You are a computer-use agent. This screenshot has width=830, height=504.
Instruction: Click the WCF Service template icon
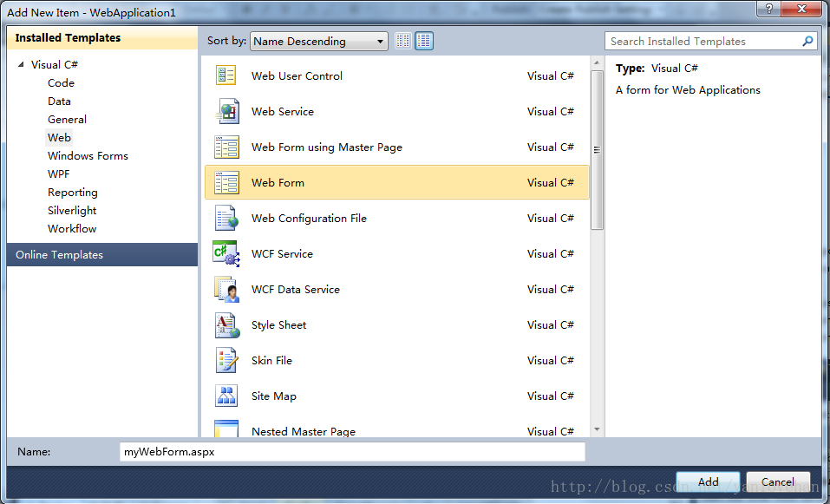point(226,253)
